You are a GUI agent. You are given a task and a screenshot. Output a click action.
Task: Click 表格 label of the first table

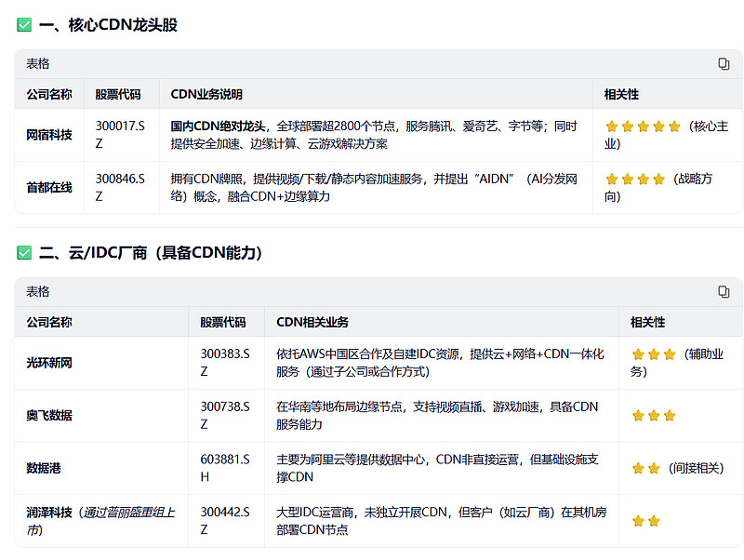[38, 63]
